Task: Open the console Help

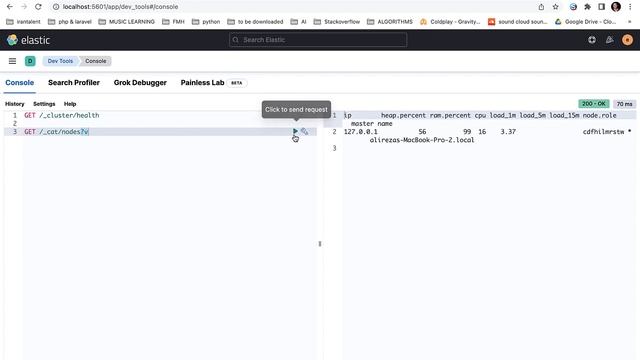Action: (70, 104)
